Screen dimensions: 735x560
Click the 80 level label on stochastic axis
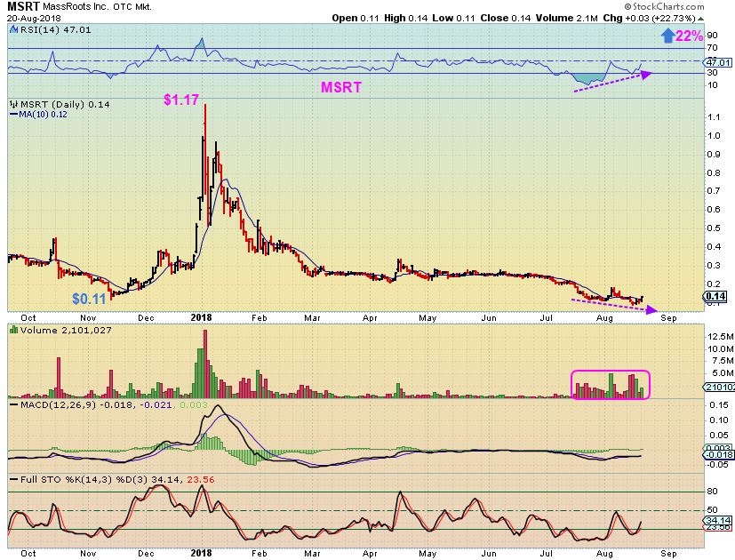(712, 491)
